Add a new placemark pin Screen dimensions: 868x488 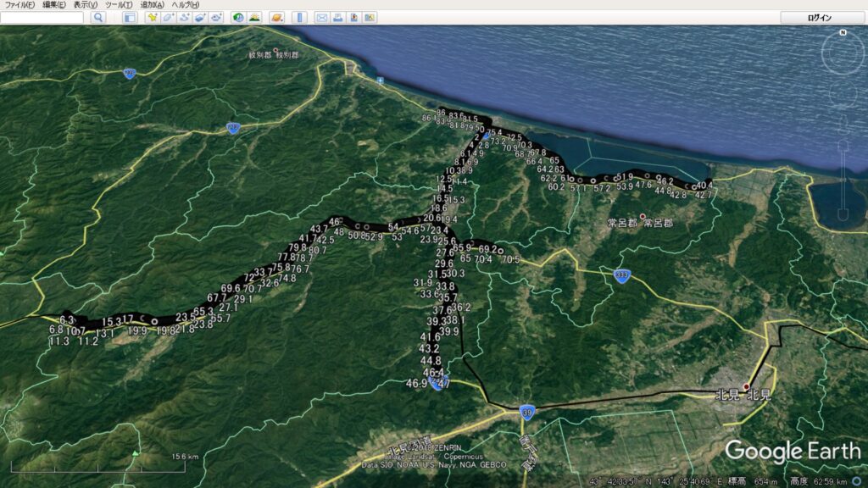[153, 17]
